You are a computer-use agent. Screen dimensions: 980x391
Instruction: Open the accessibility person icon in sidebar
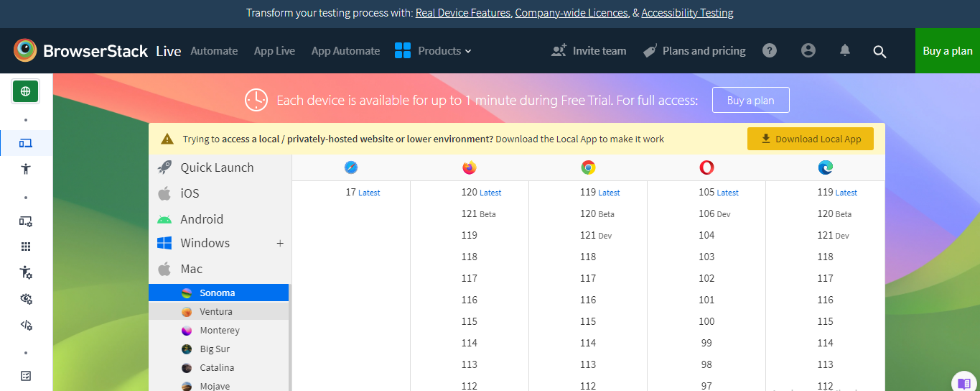tap(26, 169)
